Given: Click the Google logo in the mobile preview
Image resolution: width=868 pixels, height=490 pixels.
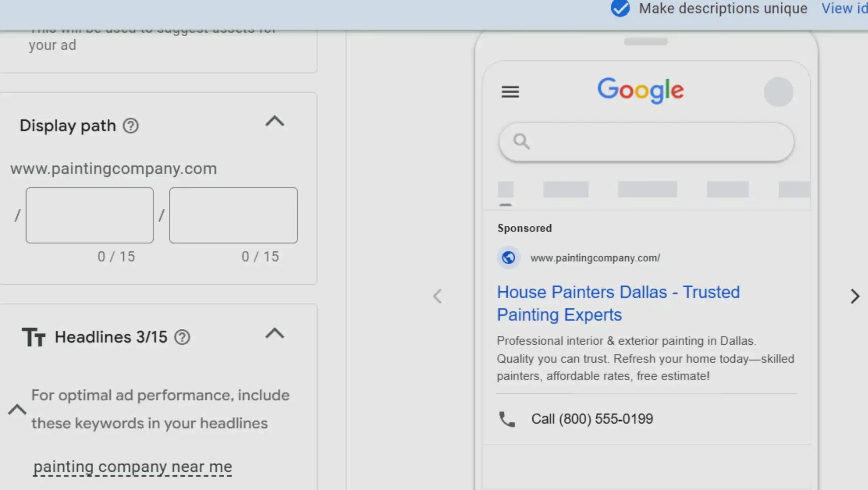Looking at the screenshot, I should pyautogui.click(x=641, y=90).
